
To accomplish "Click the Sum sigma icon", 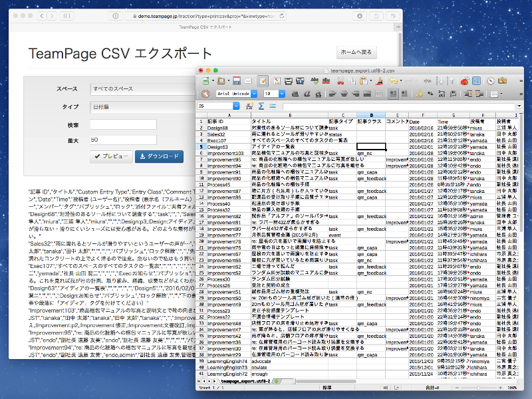I will 261,106.
